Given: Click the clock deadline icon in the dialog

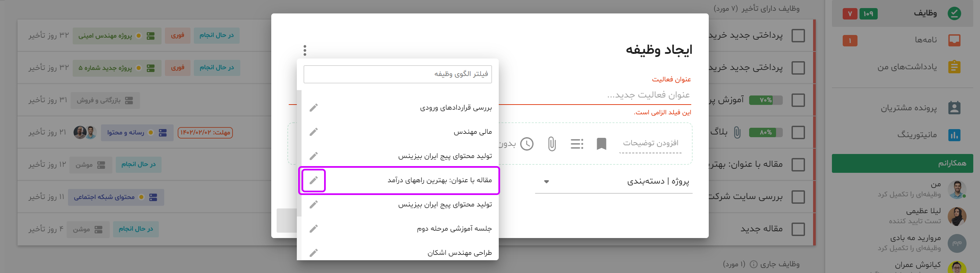Looking at the screenshot, I should coord(527,144).
